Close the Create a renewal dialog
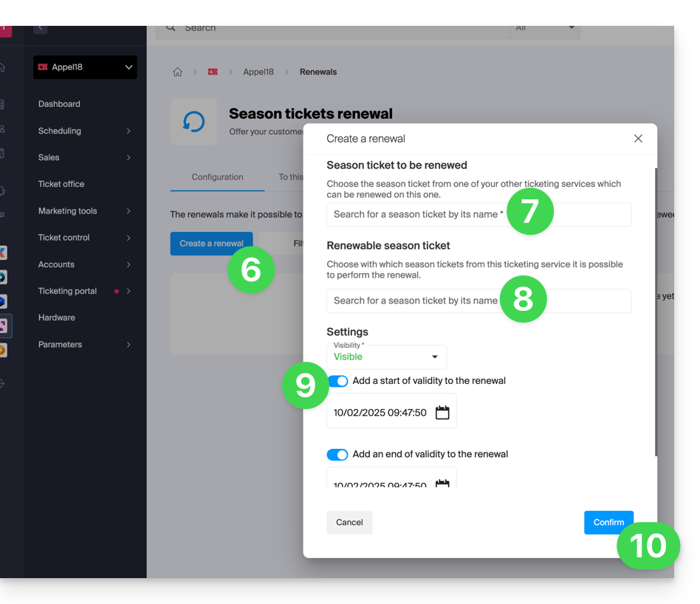The height and width of the screenshot is (604, 700). (x=638, y=139)
